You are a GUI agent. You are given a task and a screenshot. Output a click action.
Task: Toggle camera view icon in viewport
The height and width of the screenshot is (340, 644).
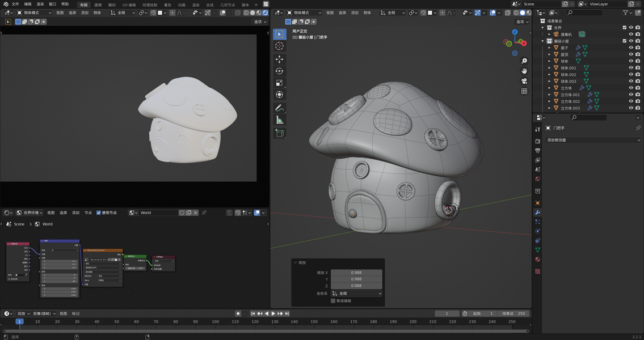coord(524,81)
